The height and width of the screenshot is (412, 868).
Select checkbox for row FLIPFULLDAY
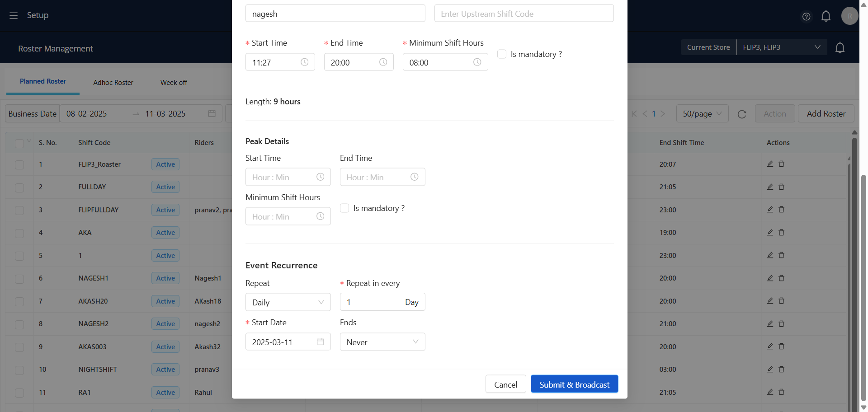tap(19, 210)
